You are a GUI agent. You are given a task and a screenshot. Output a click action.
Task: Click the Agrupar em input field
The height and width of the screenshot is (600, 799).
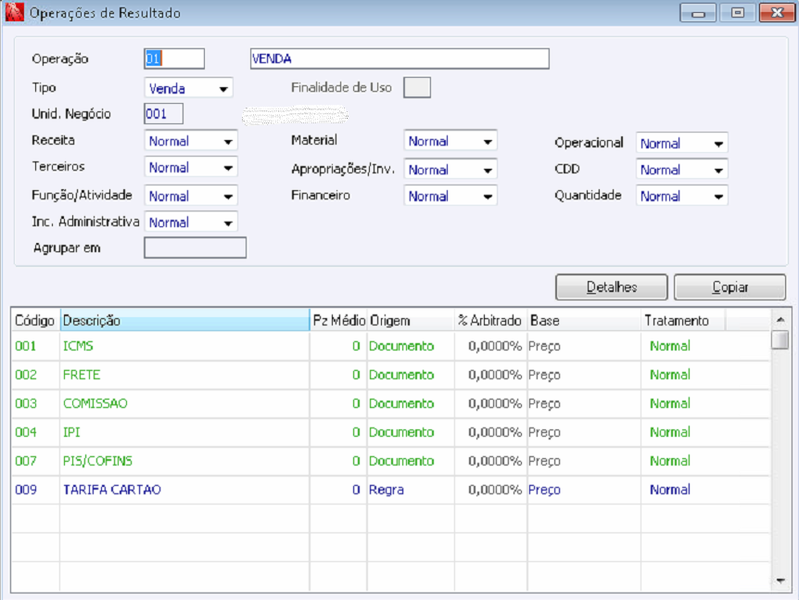pos(195,248)
